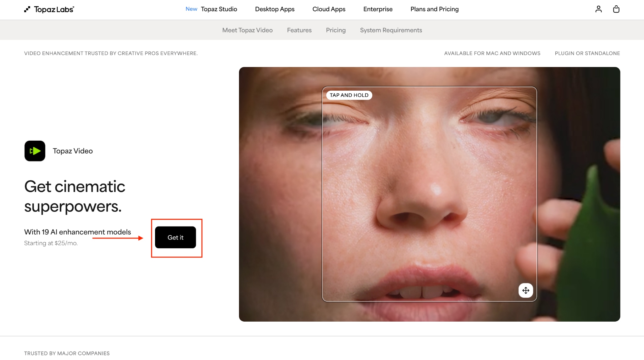Click the Topaz Video product title
The image size is (644, 360).
tap(73, 151)
